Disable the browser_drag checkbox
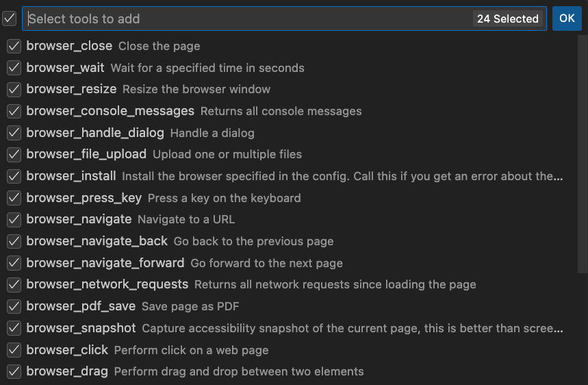The height and width of the screenshot is (385, 588). (14, 371)
